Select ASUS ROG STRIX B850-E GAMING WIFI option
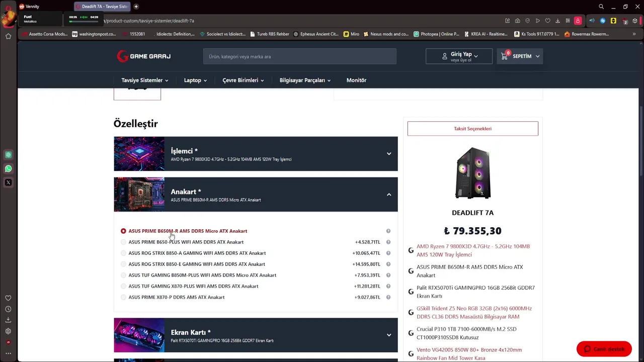644x362 pixels. click(x=123, y=264)
